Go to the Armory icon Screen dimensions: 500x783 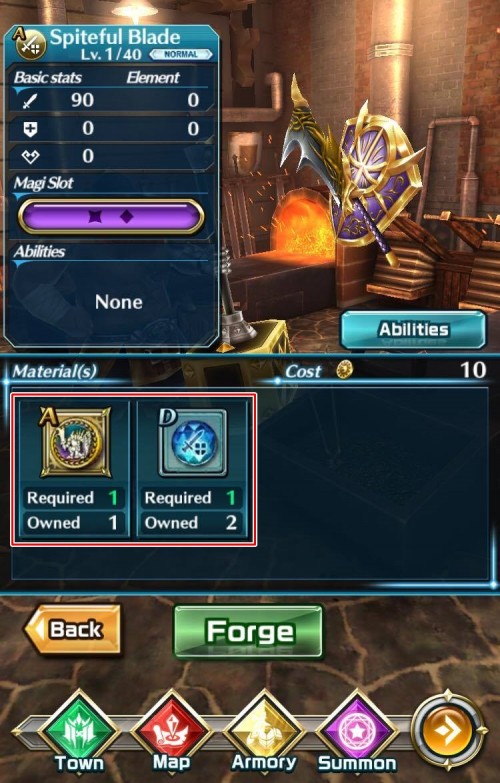pos(264,732)
